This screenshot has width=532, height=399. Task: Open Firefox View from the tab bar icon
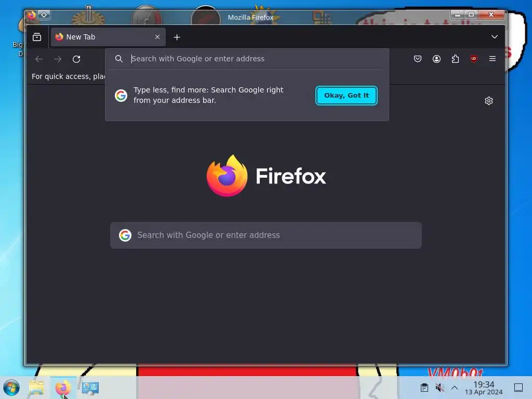click(37, 37)
